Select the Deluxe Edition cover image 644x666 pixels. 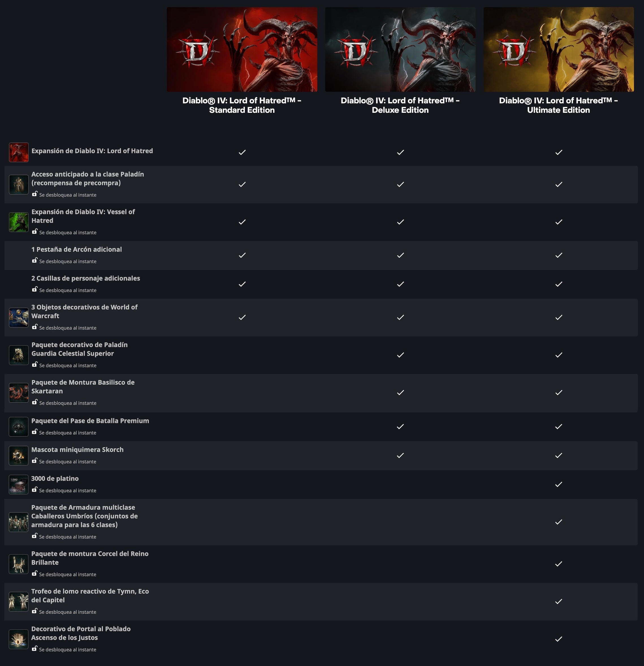[400, 49]
